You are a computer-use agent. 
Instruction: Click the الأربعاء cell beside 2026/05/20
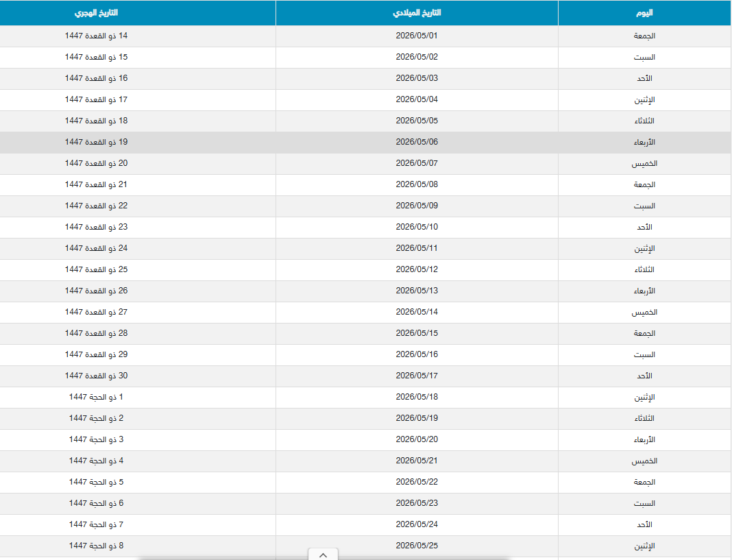(x=644, y=439)
